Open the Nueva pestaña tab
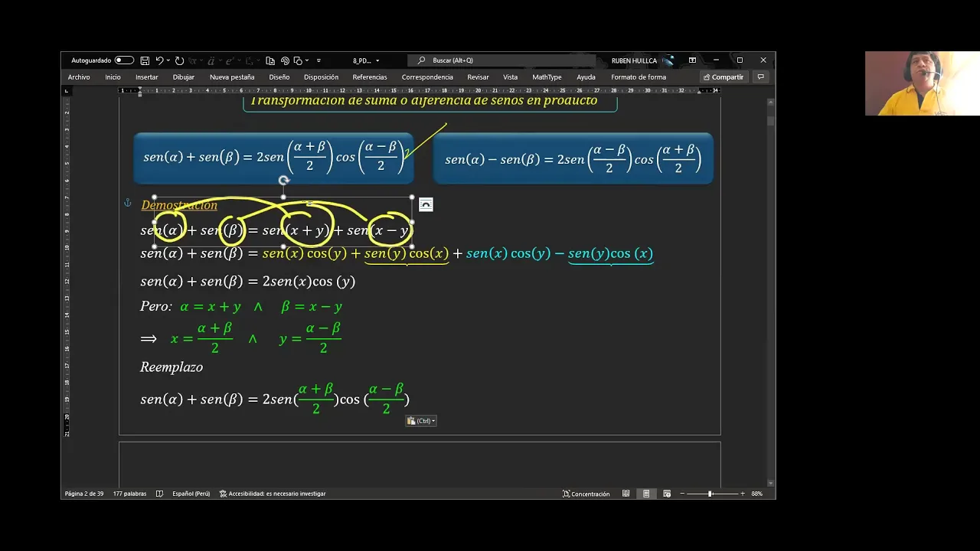This screenshot has height=551, width=980. click(232, 77)
